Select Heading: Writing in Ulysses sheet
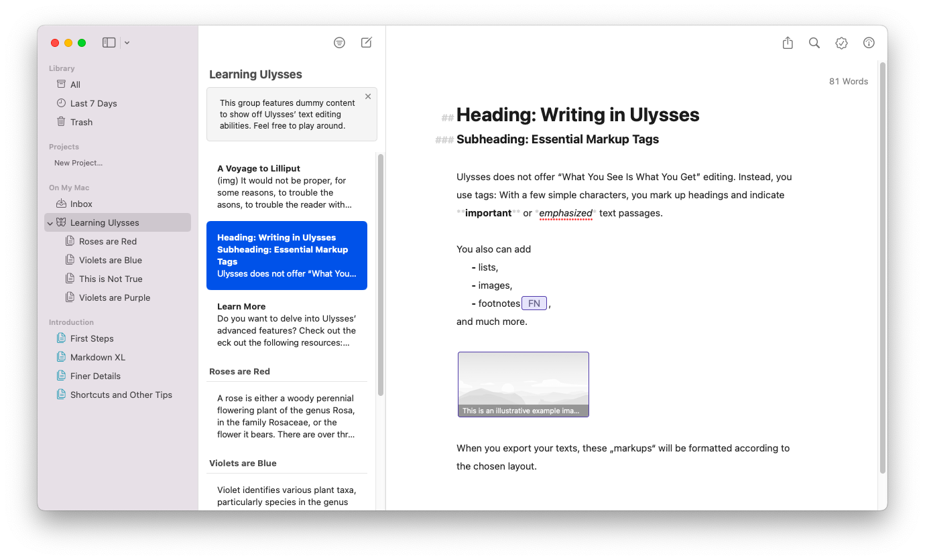Screen dimensions: 925x560 pos(287,255)
